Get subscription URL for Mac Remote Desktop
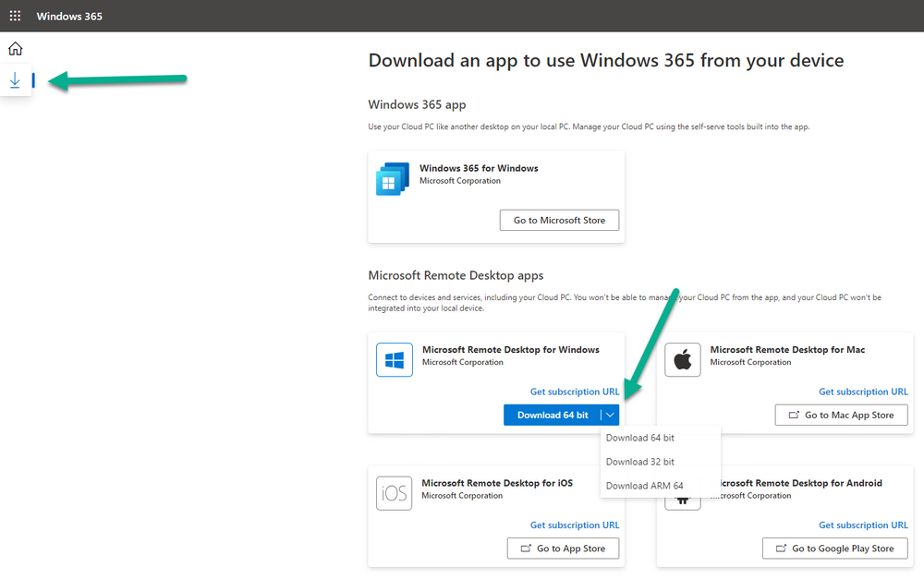The image size is (924, 579). point(863,392)
